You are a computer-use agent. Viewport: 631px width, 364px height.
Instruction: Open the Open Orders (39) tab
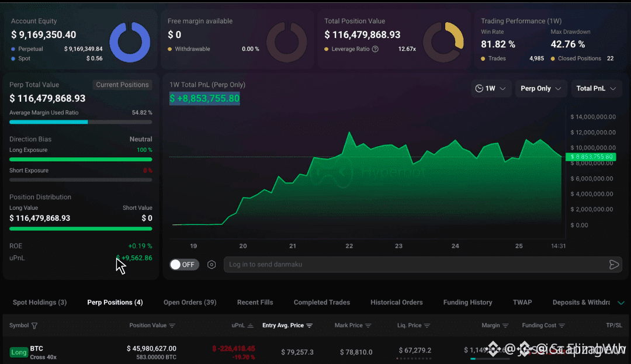tap(190, 303)
